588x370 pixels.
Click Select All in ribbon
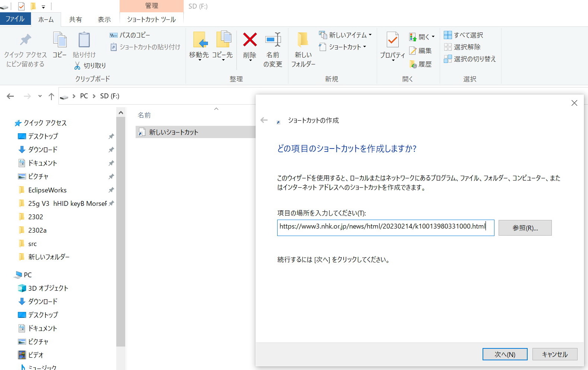[464, 35]
